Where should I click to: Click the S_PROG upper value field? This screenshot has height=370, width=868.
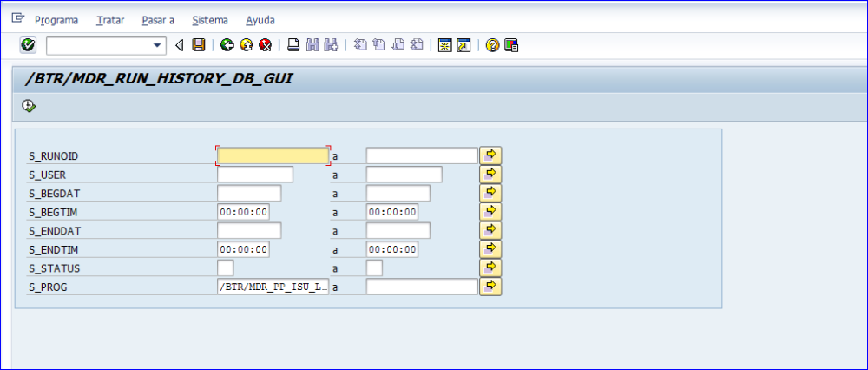422,287
